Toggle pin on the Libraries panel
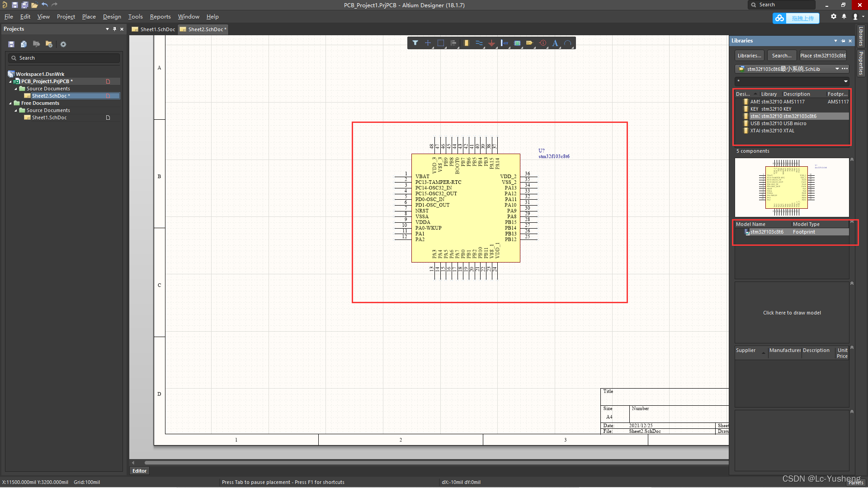 (x=843, y=41)
